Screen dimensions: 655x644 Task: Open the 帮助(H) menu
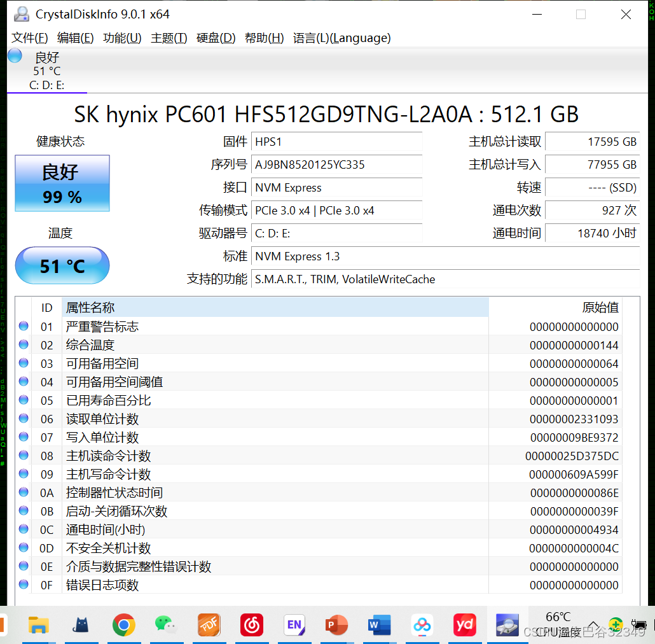tap(264, 38)
